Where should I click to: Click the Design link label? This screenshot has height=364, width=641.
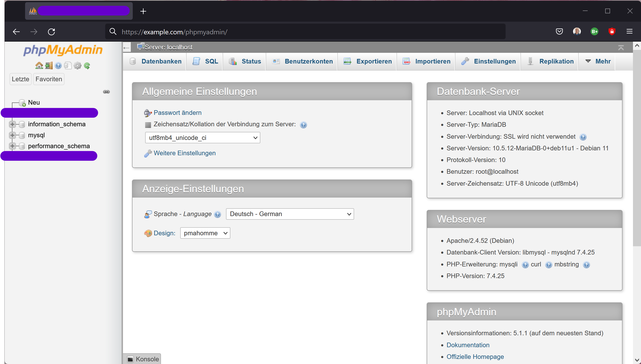[x=164, y=233]
